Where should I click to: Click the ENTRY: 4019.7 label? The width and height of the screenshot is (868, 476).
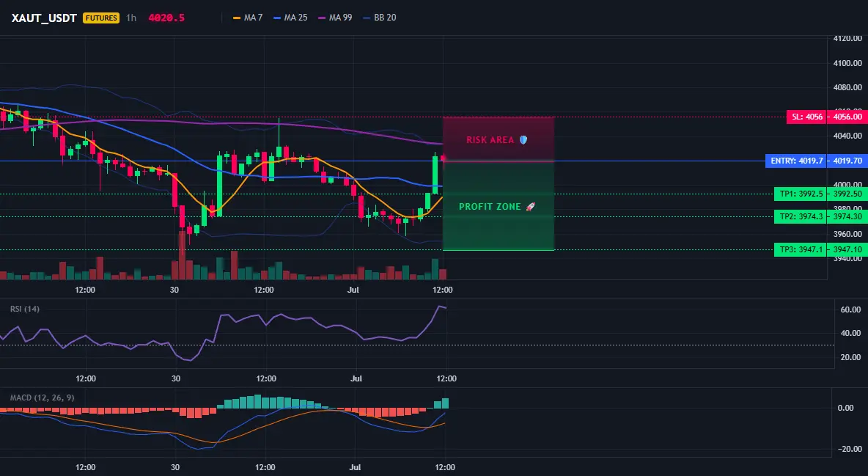797,161
